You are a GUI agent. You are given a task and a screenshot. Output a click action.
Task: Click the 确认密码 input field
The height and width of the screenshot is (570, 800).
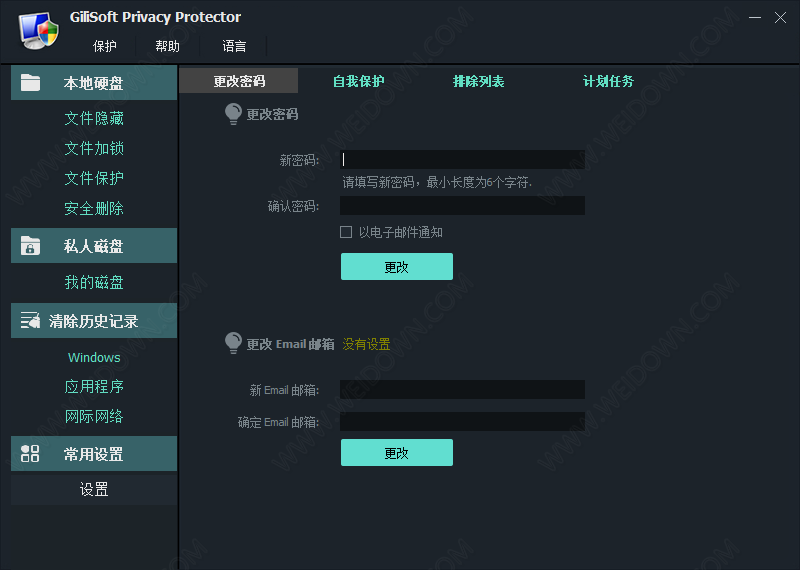point(462,206)
